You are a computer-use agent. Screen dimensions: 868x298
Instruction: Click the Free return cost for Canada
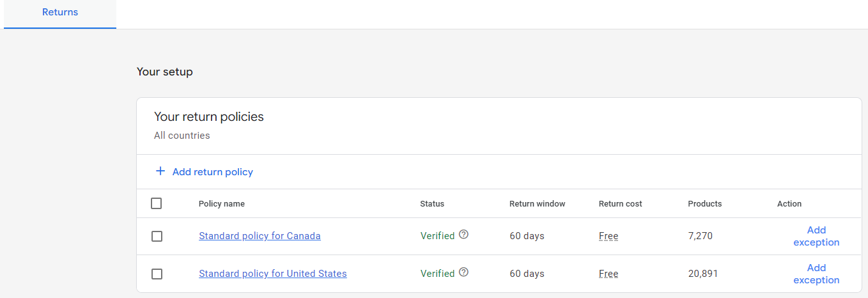pos(608,236)
